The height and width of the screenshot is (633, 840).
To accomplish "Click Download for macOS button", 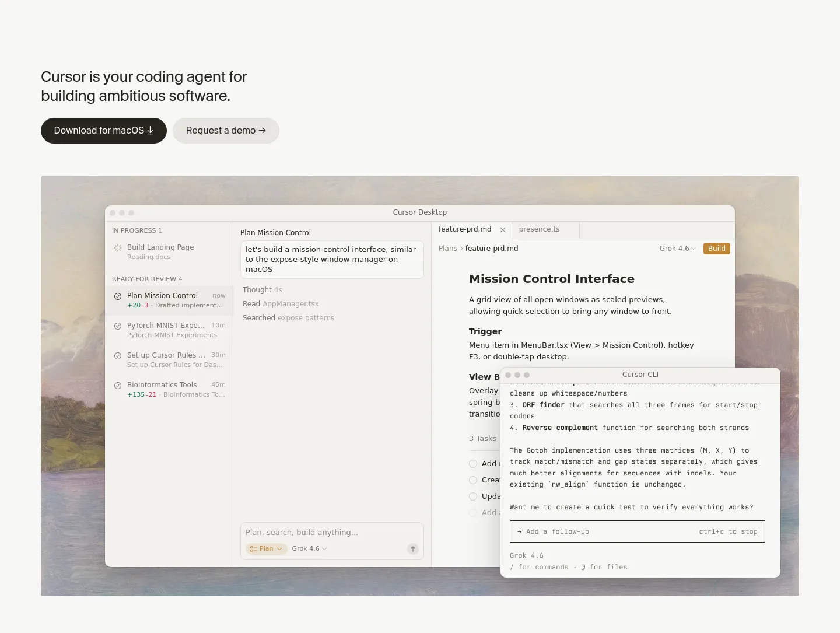I will point(104,131).
